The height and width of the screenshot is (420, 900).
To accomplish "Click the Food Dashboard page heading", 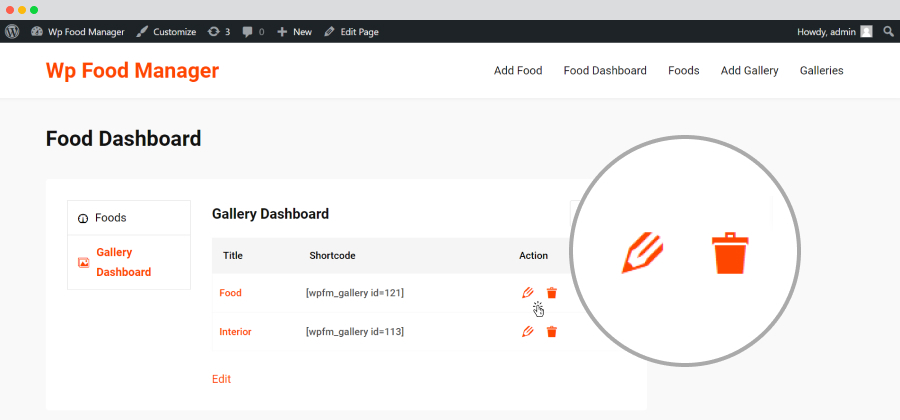I will 123,139.
